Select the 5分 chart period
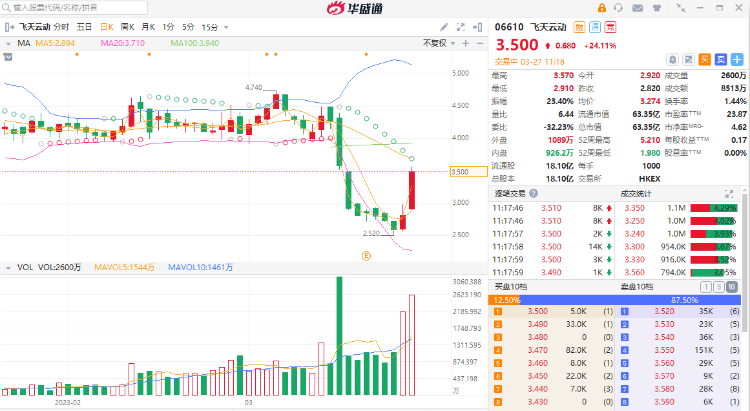 tap(188, 27)
